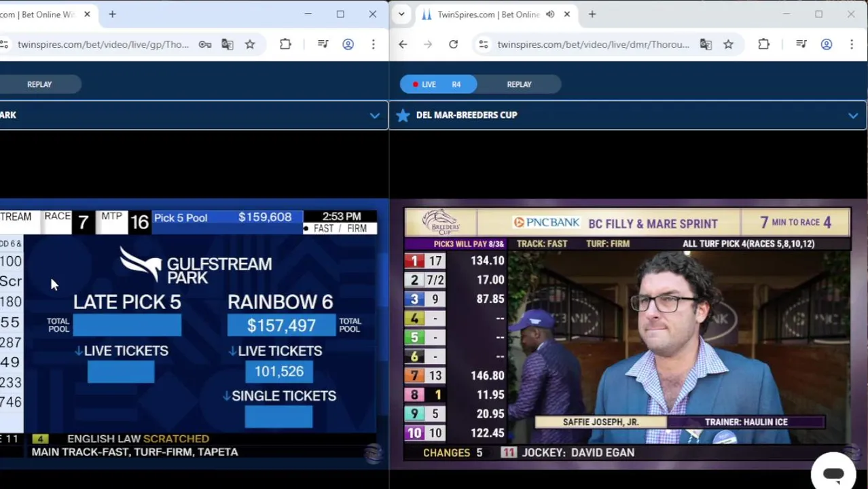Click BC FILLY & MARE SPRINT title
The height and width of the screenshot is (489, 868).
point(653,223)
